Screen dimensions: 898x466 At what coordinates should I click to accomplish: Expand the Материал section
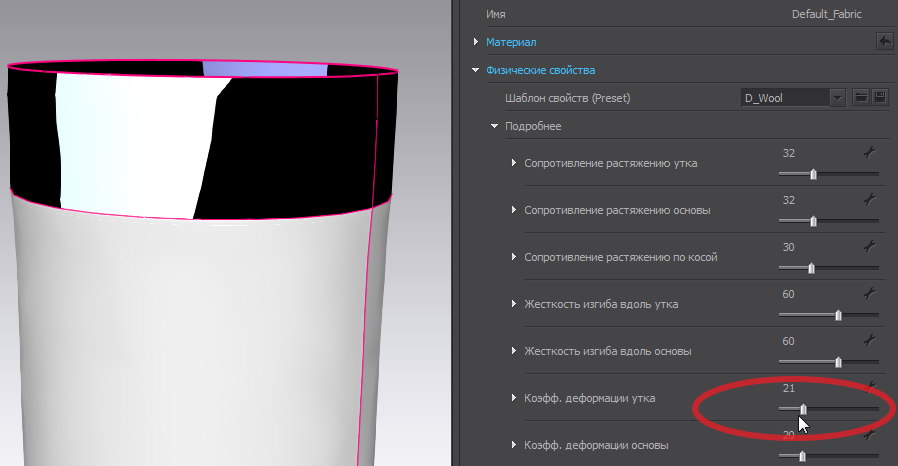476,42
